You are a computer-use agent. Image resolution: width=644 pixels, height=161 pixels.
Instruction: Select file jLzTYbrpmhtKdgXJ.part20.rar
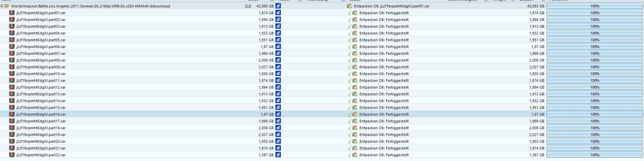(41, 141)
